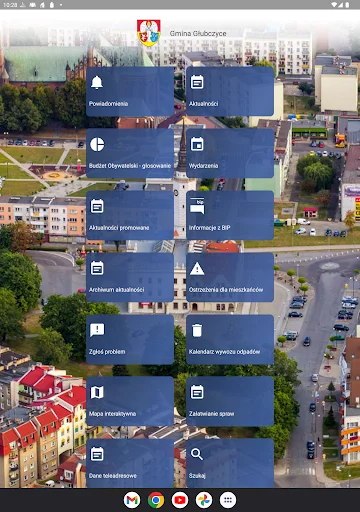The image size is (360, 512).
Task: Tap the Szukaj label
Action: click(197, 476)
